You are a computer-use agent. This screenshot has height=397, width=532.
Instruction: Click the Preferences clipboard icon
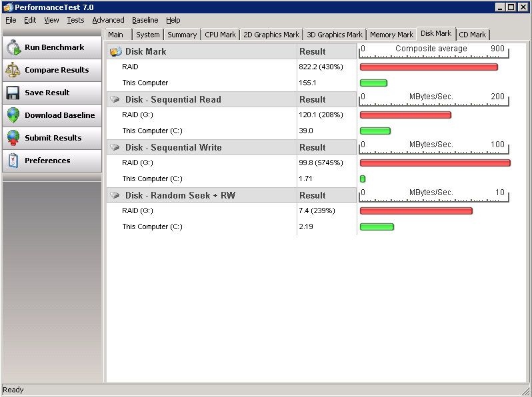point(13,161)
